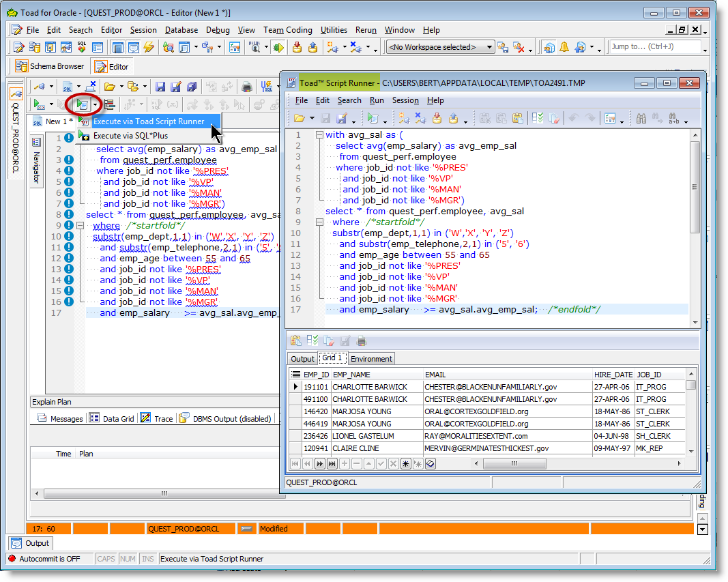Open Script Runner Session menu

click(405, 100)
